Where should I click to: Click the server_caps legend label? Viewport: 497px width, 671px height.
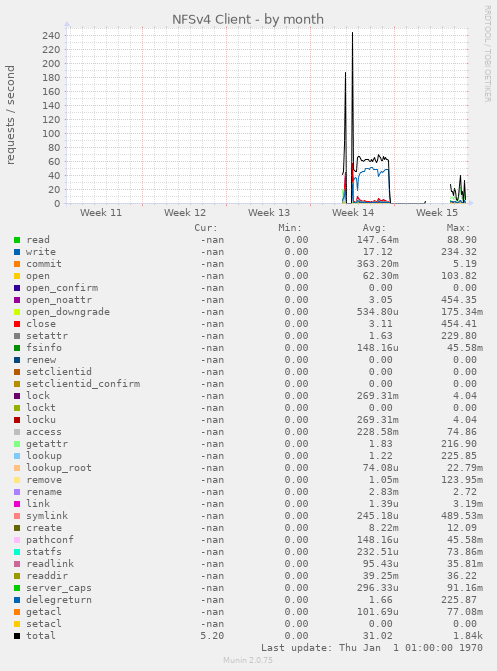[x=59, y=588]
